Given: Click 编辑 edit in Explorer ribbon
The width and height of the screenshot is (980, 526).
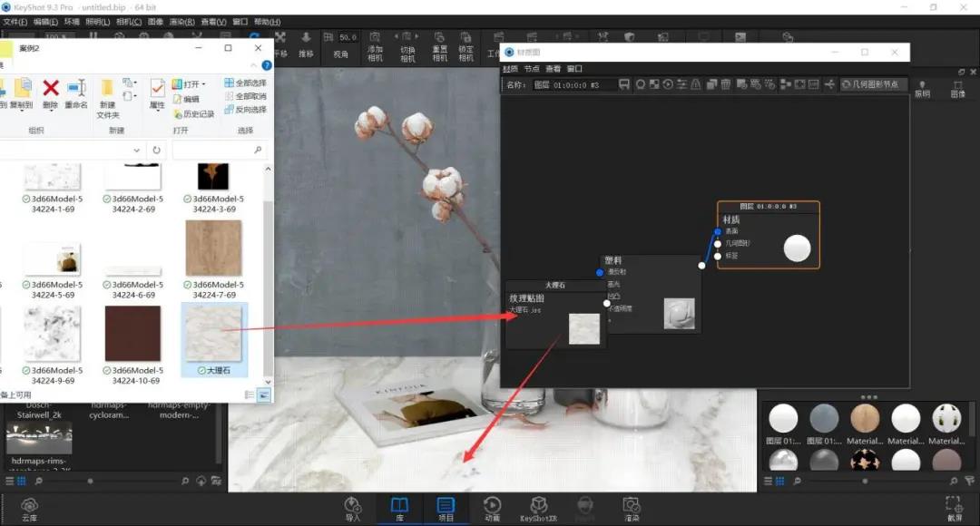Looking at the screenshot, I should pyautogui.click(x=186, y=99).
